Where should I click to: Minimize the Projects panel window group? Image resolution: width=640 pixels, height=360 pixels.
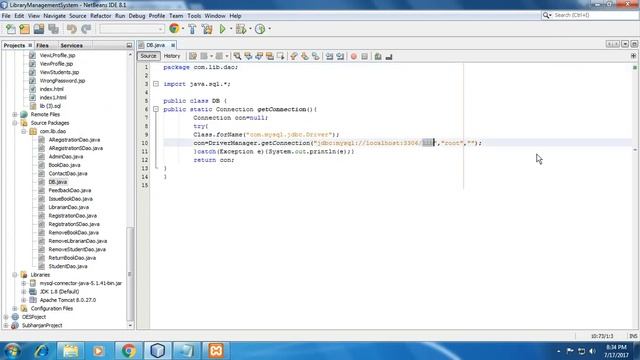tap(129, 45)
